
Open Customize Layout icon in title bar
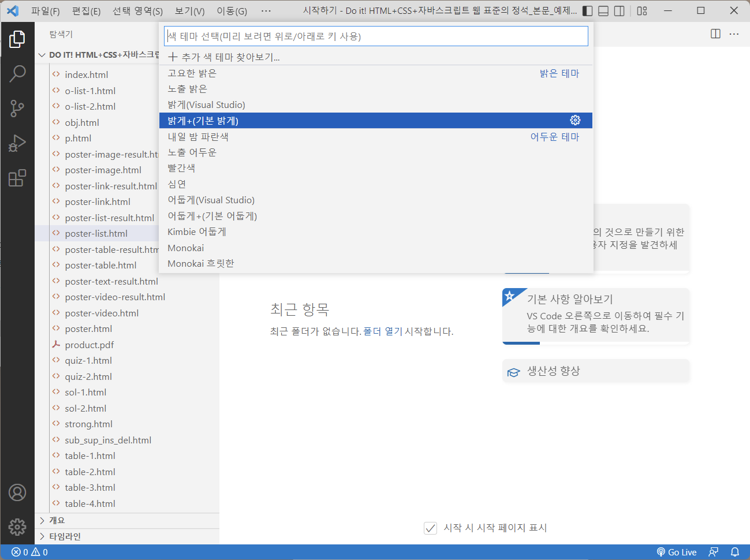click(642, 10)
